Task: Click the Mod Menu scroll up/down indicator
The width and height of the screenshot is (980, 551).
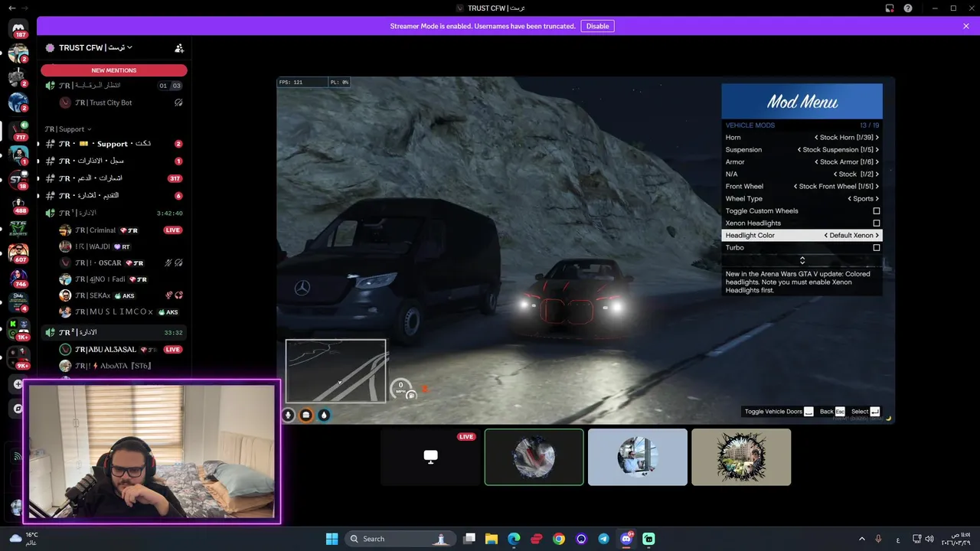Action: [802, 260]
